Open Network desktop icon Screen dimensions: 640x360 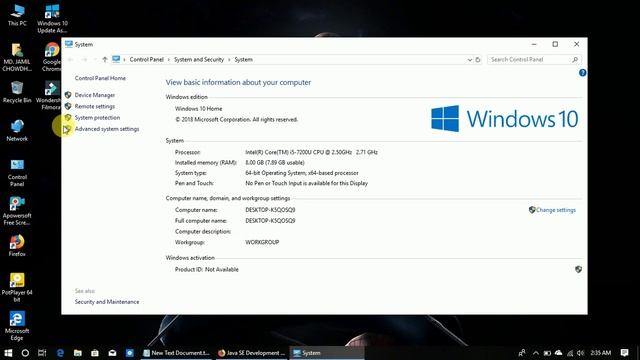pos(17,131)
